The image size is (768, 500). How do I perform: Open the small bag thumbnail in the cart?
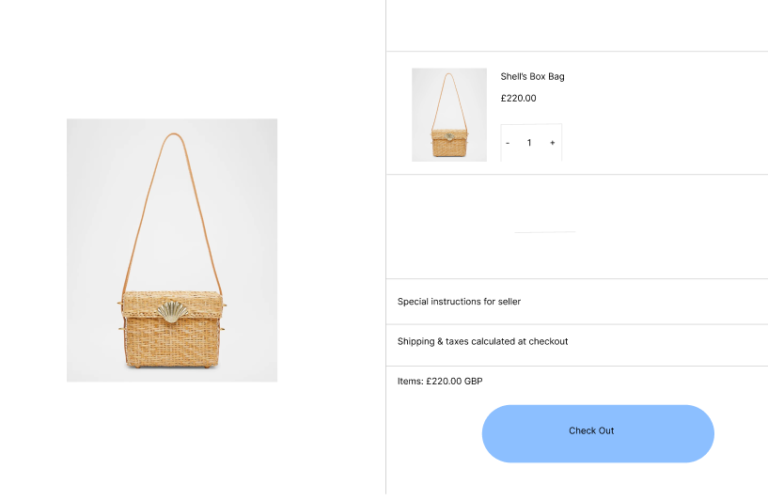[449, 115]
